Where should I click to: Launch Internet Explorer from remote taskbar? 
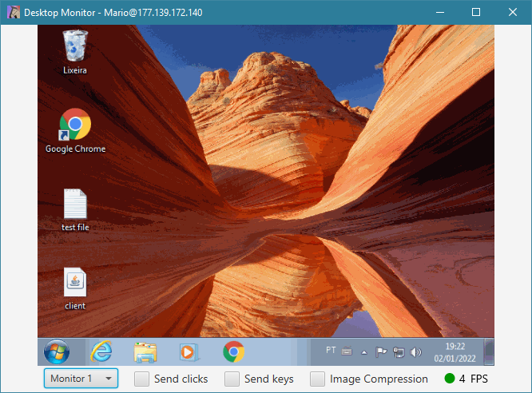click(101, 351)
